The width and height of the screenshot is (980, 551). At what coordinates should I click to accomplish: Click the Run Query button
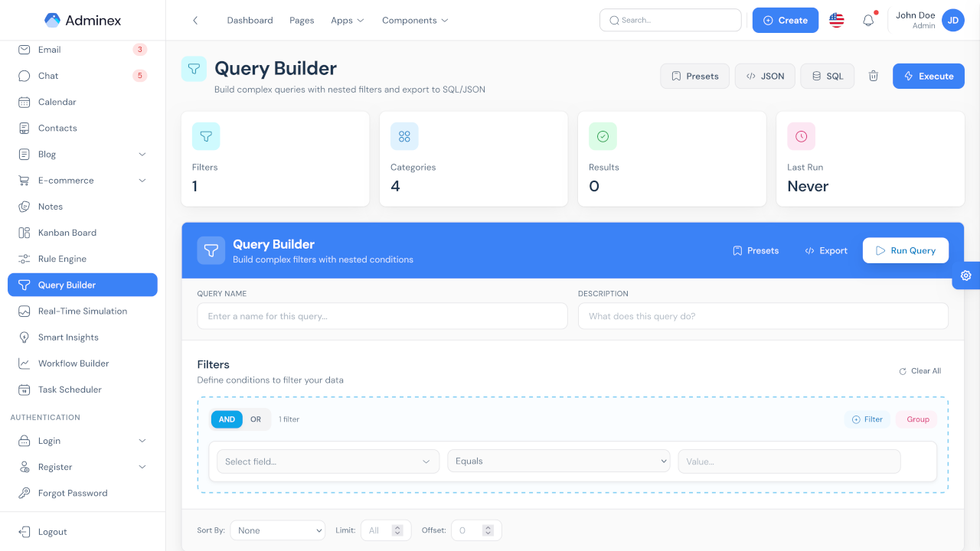906,250
